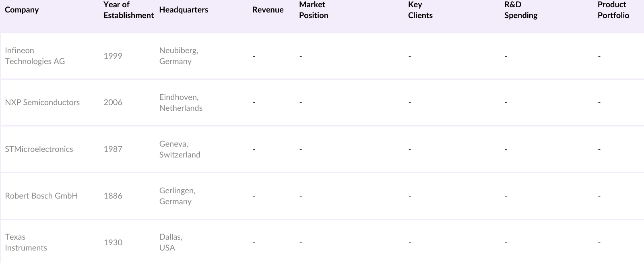
Task: Select the Geneva, Switzerland headquarters cell
Action: (x=180, y=149)
